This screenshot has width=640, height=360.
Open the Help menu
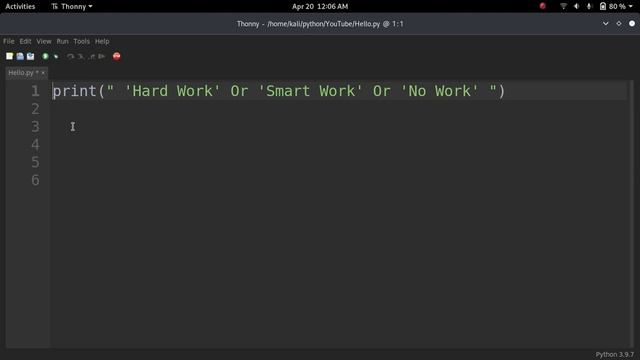102,41
